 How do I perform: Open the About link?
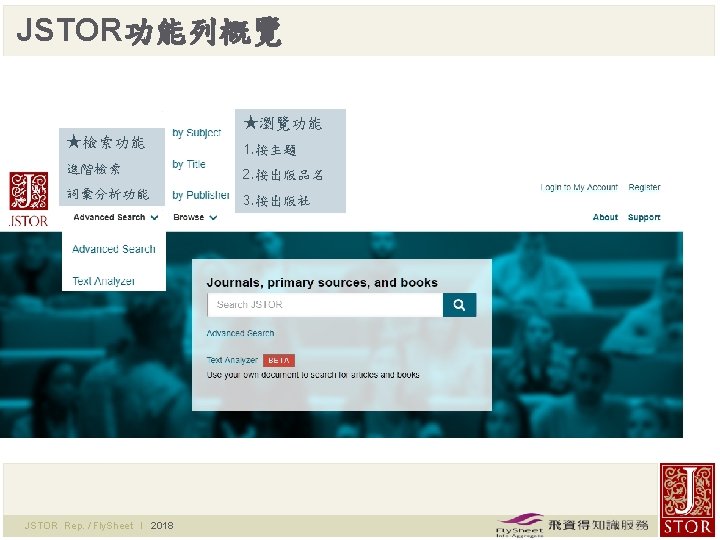pyautogui.click(x=605, y=217)
